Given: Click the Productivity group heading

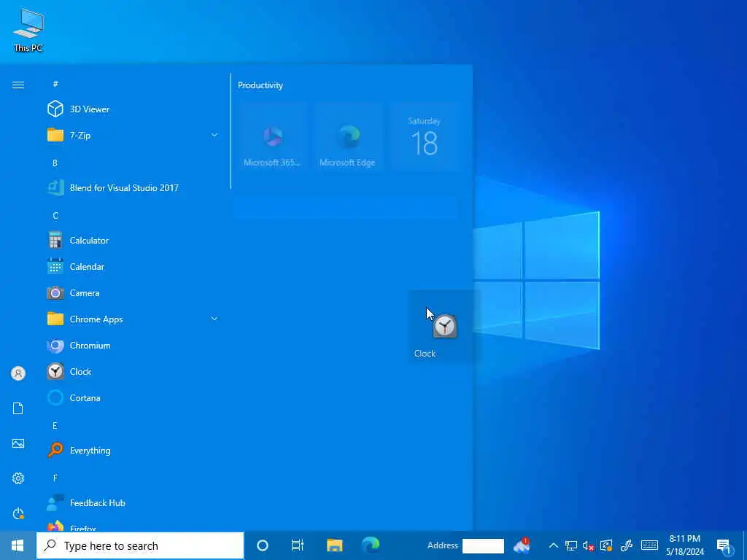Looking at the screenshot, I should pos(260,85).
